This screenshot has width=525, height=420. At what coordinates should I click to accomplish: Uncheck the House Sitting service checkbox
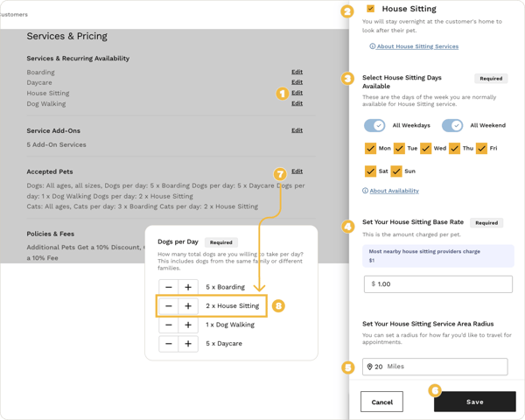371,9
